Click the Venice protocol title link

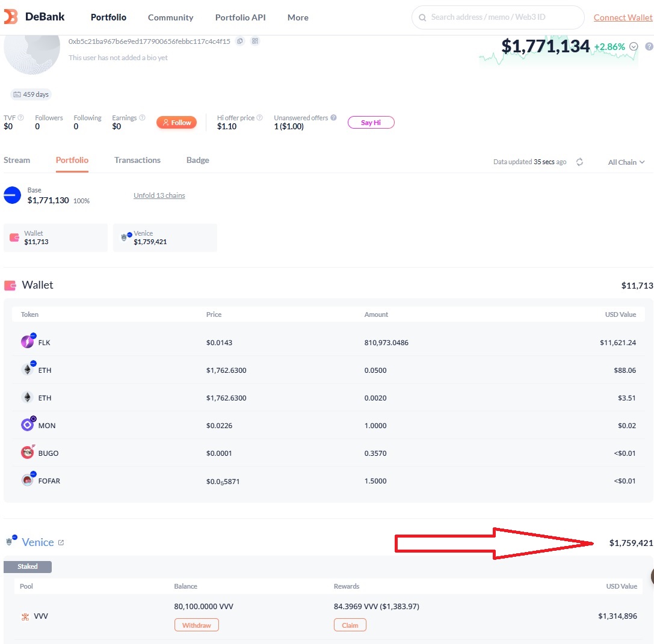click(37, 542)
